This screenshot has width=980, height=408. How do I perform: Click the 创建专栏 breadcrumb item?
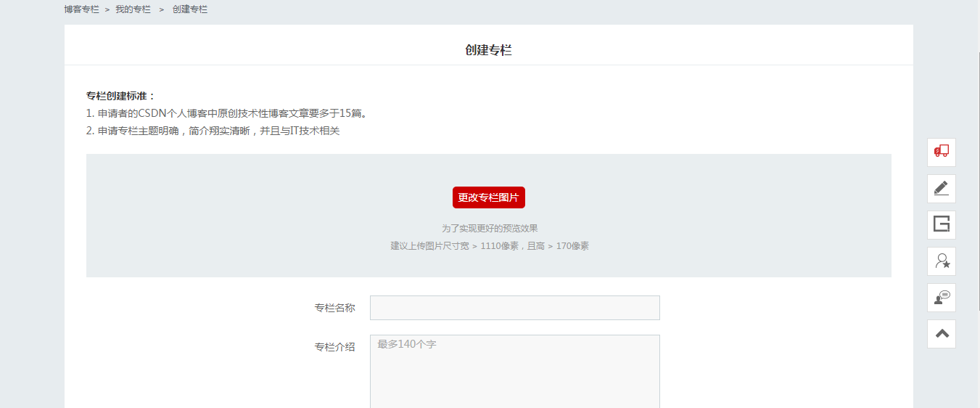tap(190, 9)
